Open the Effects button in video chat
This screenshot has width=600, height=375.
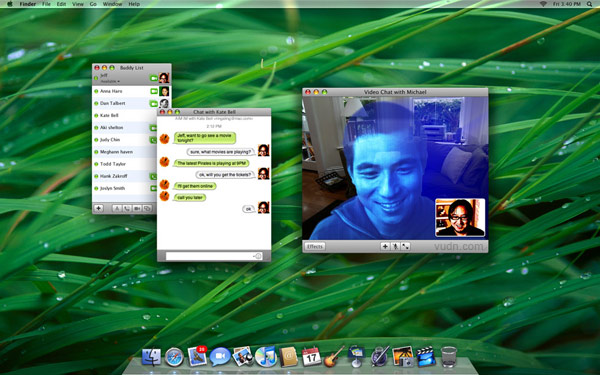pos(315,246)
